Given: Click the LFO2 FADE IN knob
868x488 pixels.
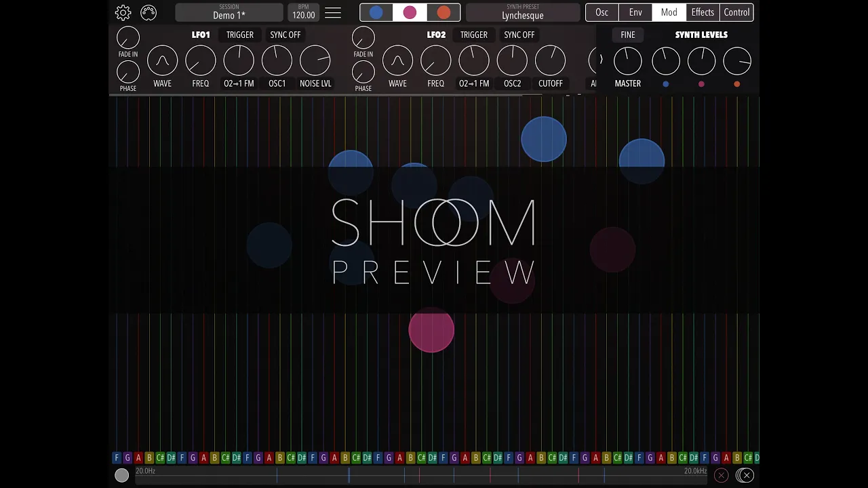Looking at the screenshot, I should tap(363, 38).
